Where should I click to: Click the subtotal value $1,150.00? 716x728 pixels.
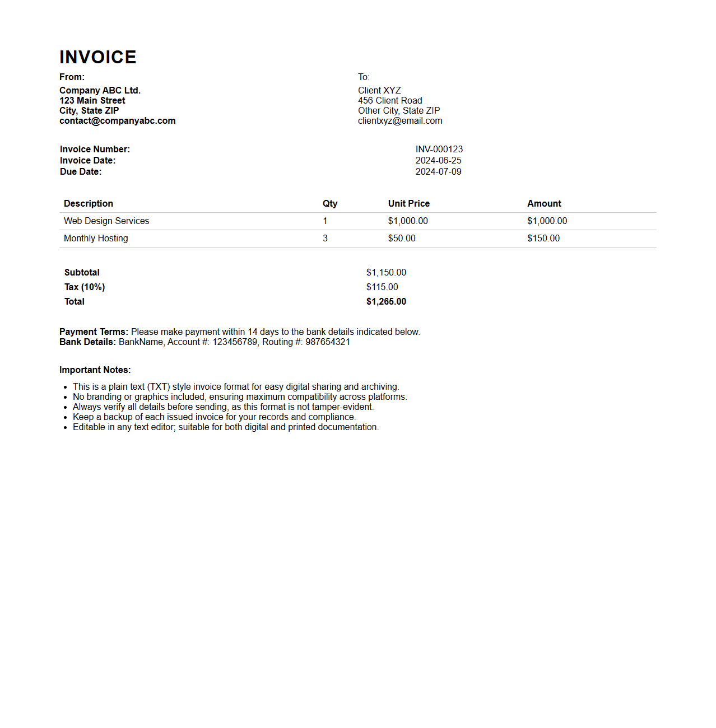[x=386, y=273]
